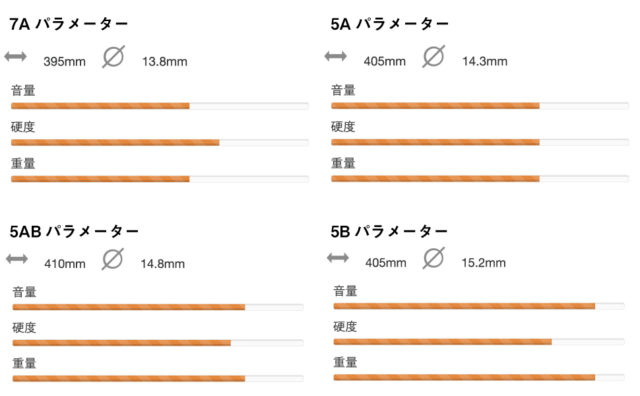Click the 5B length arrow icon

(338, 258)
